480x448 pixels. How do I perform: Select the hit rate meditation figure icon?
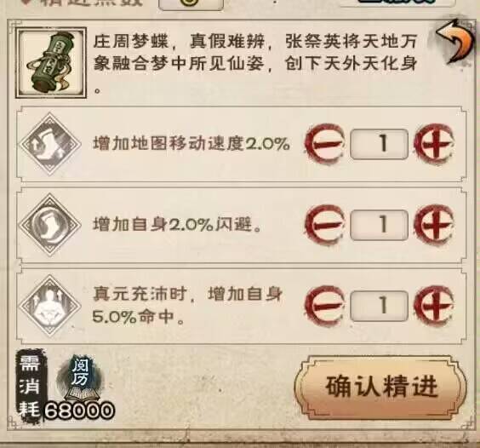[50, 306]
